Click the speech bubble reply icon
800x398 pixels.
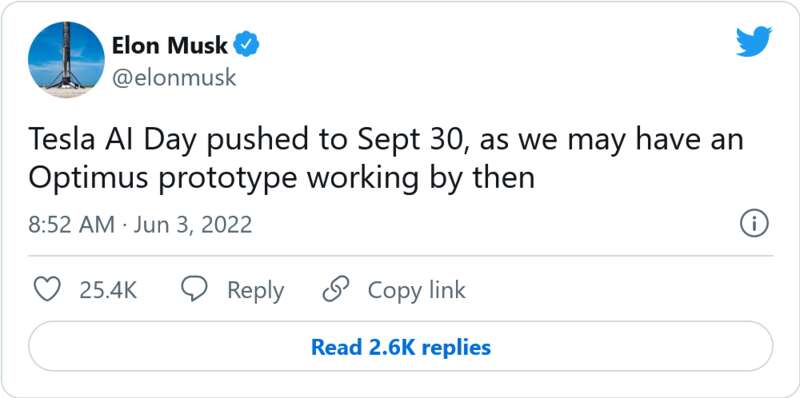(194, 289)
